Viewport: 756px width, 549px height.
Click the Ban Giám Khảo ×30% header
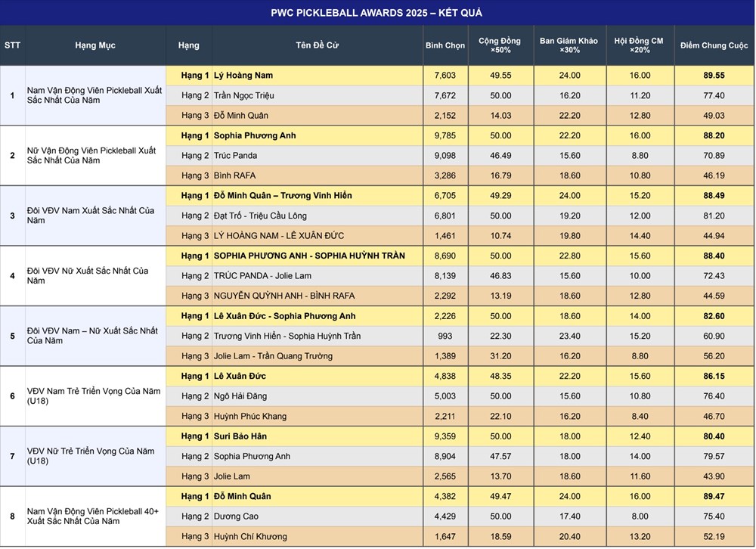click(569, 45)
